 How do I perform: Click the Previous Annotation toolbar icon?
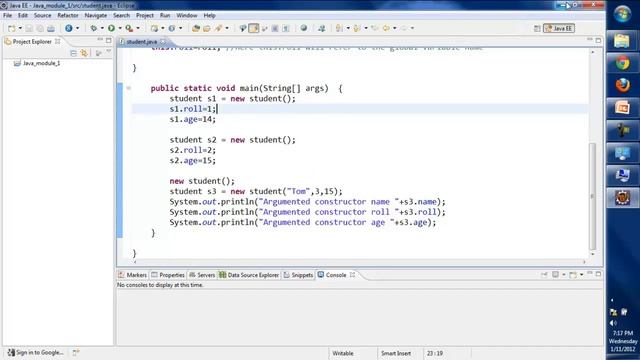point(357,28)
